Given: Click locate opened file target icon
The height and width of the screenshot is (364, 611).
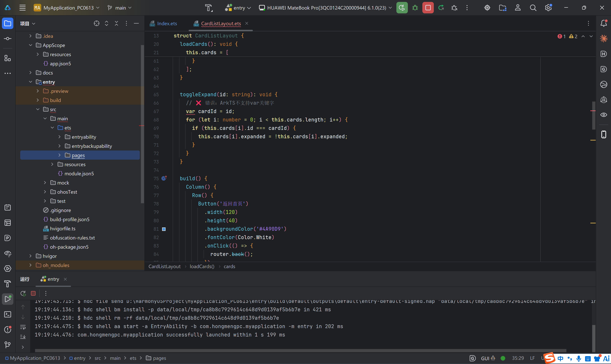Looking at the screenshot, I should (97, 23).
